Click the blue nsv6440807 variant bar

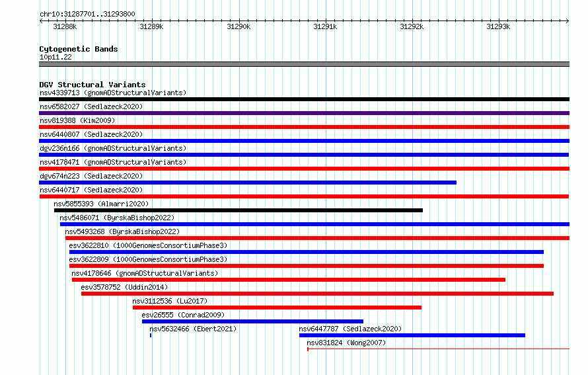tap(304, 141)
